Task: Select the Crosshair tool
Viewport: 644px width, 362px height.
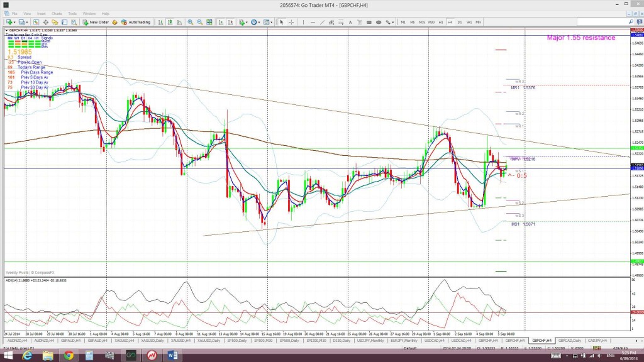Action: (x=291, y=22)
